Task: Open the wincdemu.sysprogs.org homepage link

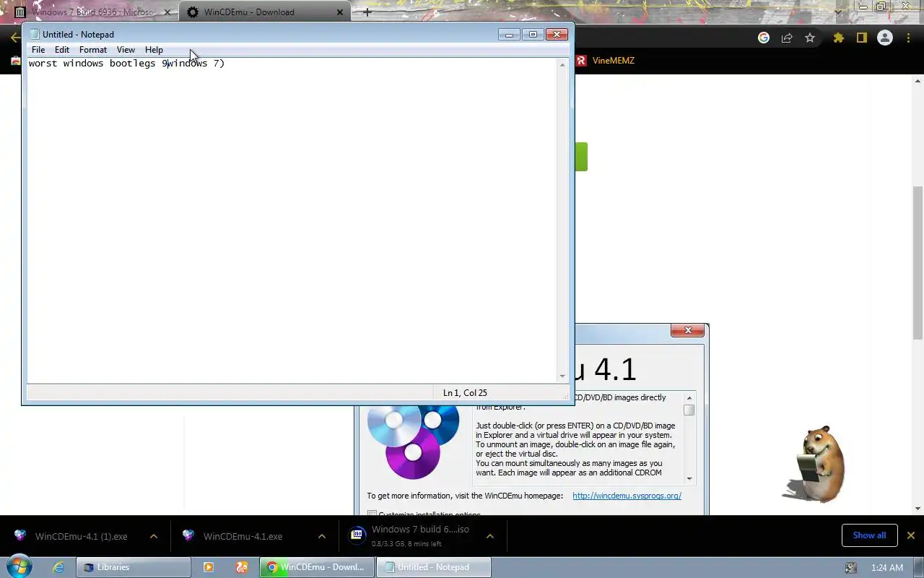Action: pyautogui.click(x=627, y=496)
